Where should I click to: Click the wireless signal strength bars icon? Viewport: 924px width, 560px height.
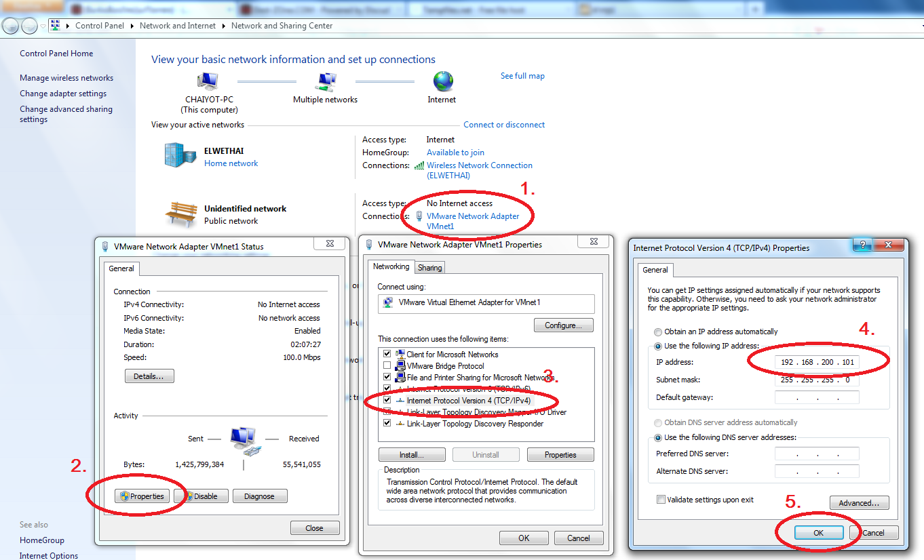(419, 165)
